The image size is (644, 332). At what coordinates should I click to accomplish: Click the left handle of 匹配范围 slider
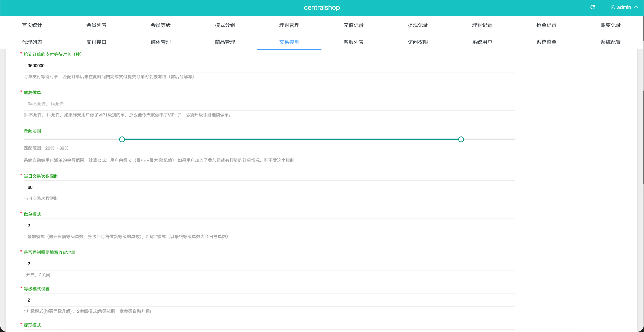click(122, 139)
